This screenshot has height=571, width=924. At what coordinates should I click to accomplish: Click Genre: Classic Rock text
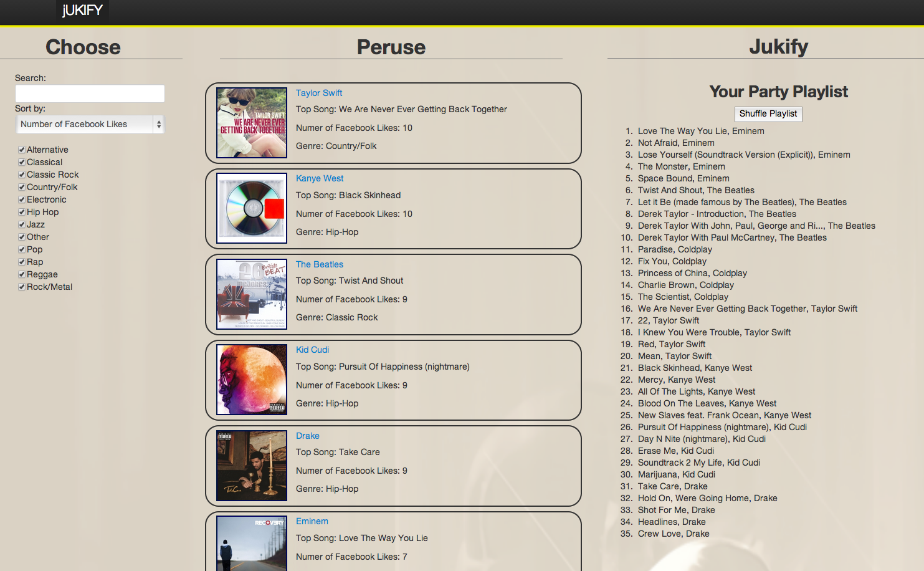[x=337, y=317]
